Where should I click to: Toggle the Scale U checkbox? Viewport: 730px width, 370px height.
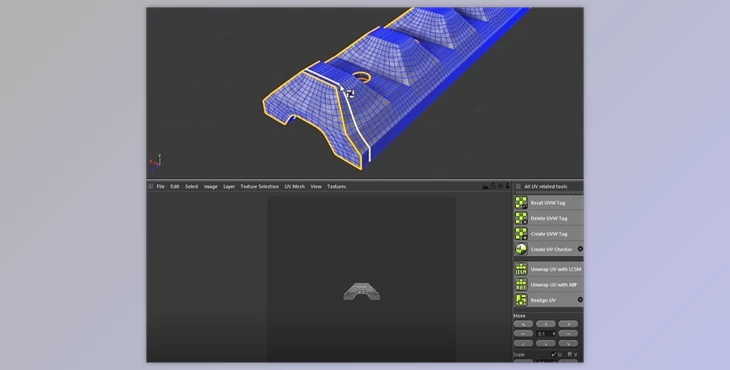pyautogui.click(x=554, y=354)
